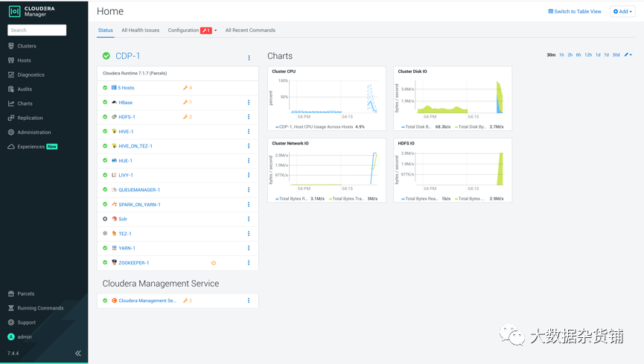Open the HIVE-1 service
This screenshot has width=644, height=364.
(x=126, y=132)
